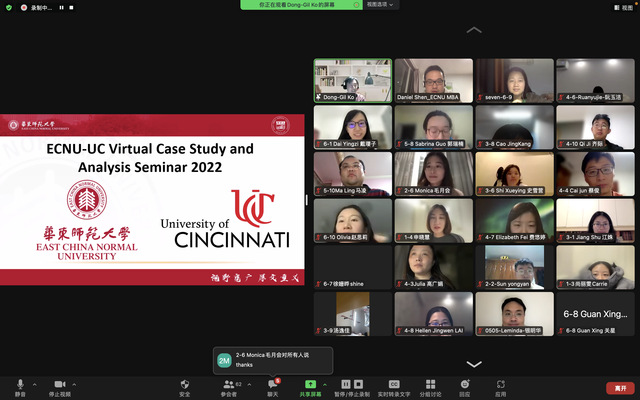This screenshot has width=640, height=400.
Task: Go to next gallery page arrow
Action: (474, 364)
